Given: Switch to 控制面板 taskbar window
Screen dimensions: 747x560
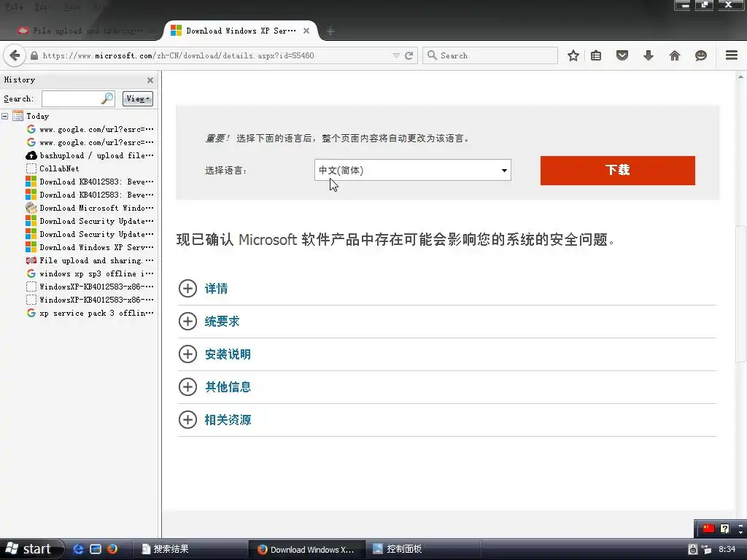Looking at the screenshot, I should click(x=423, y=549).
